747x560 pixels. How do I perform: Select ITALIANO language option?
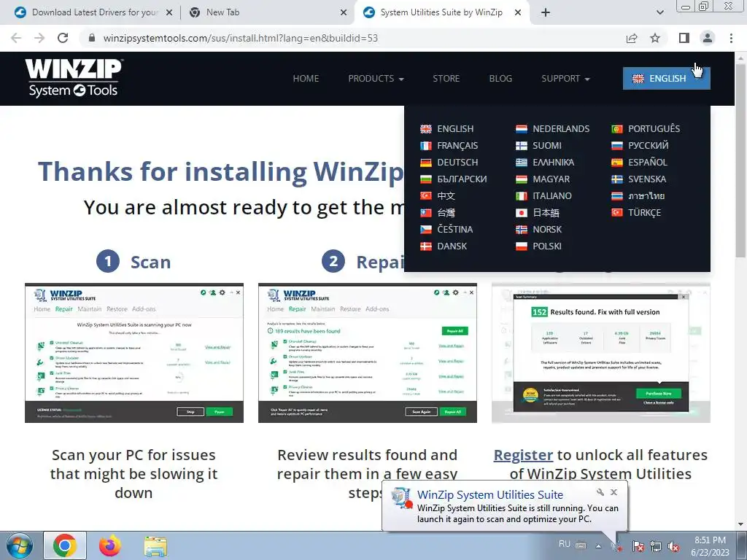click(543, 195)
